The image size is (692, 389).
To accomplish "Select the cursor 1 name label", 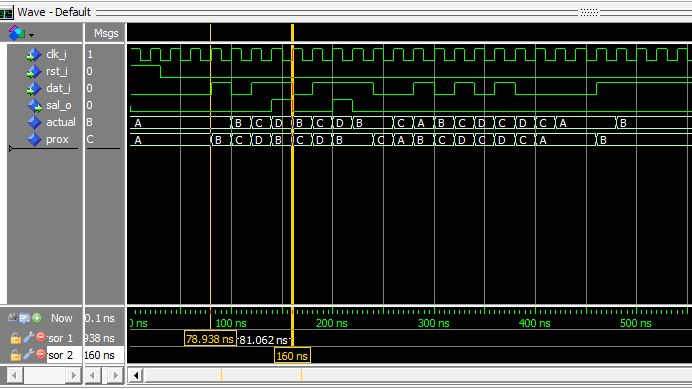I will point(60,338).
